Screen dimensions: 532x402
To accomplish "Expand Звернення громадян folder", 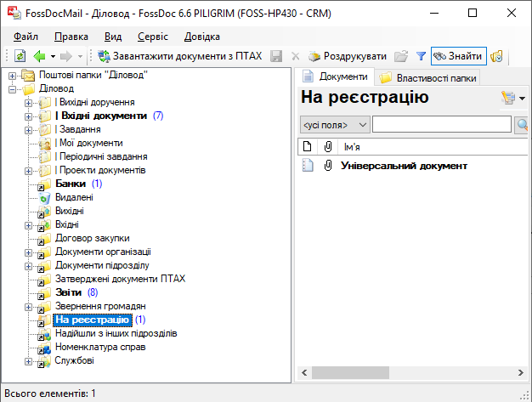I will 29,307.
